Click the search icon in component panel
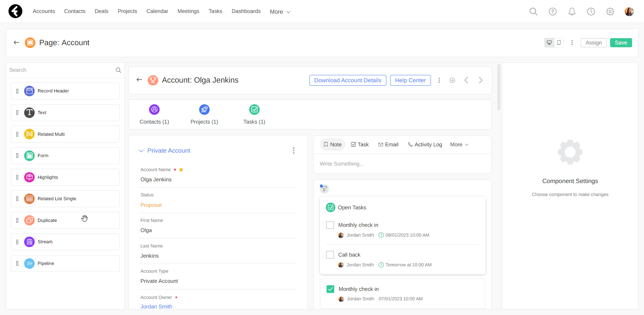644x315 pixels. click(x=118, y=70)
